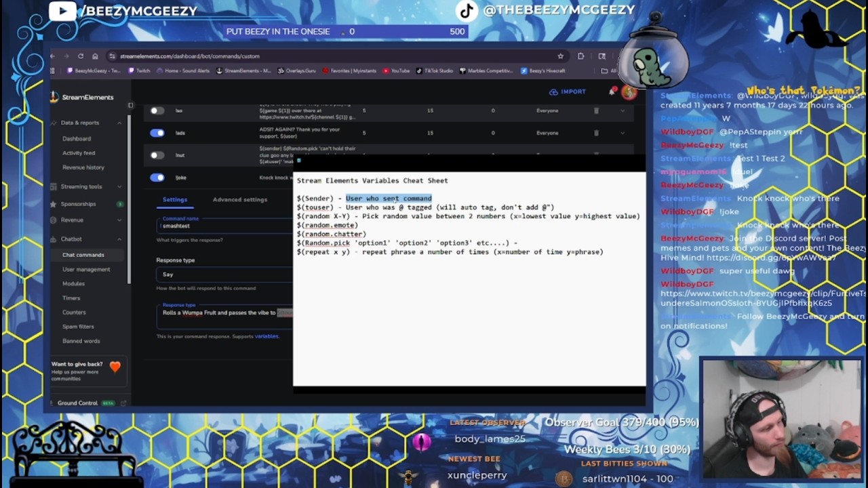Open the browser home page icon

[95, 56]
